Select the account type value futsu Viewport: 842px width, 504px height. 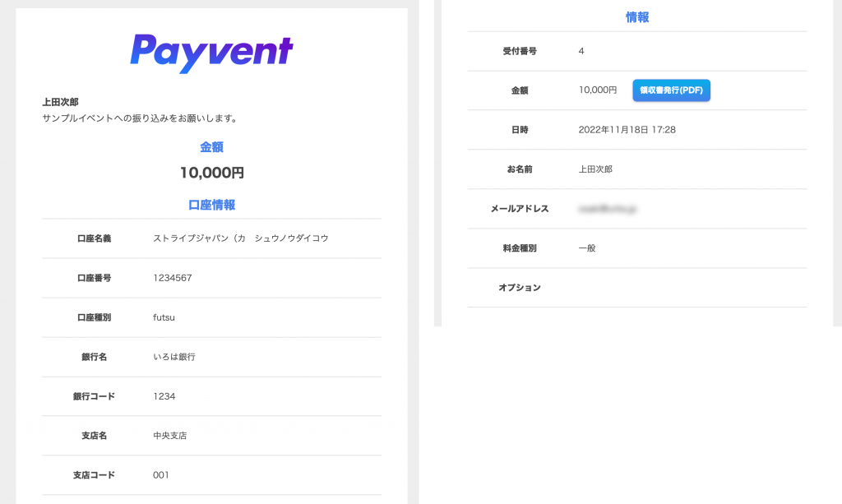click(x=164, y=317)
